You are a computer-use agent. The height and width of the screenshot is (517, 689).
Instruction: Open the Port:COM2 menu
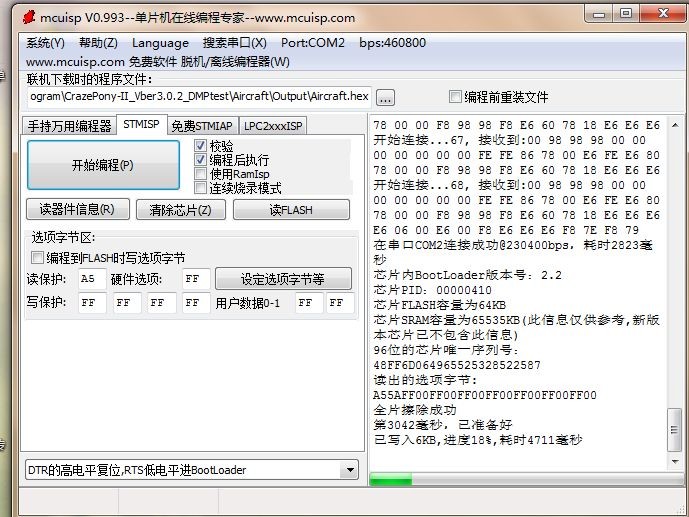[312, 43]
